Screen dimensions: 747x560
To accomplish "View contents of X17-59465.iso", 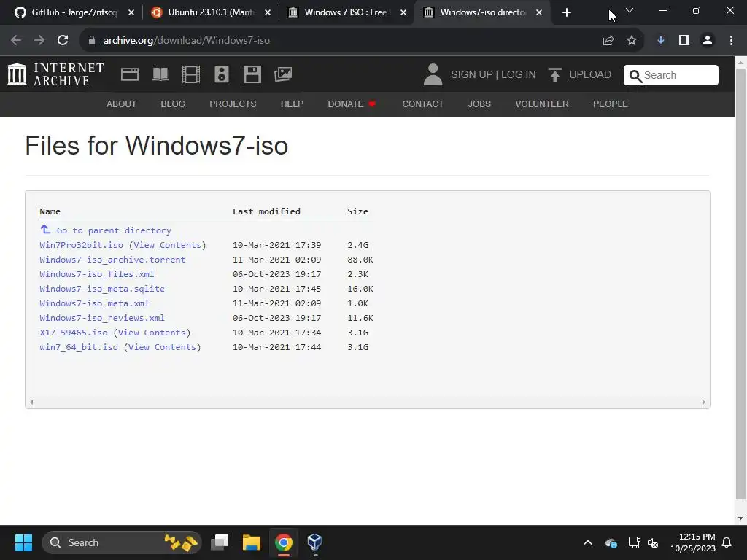I will tap(152, 332).
